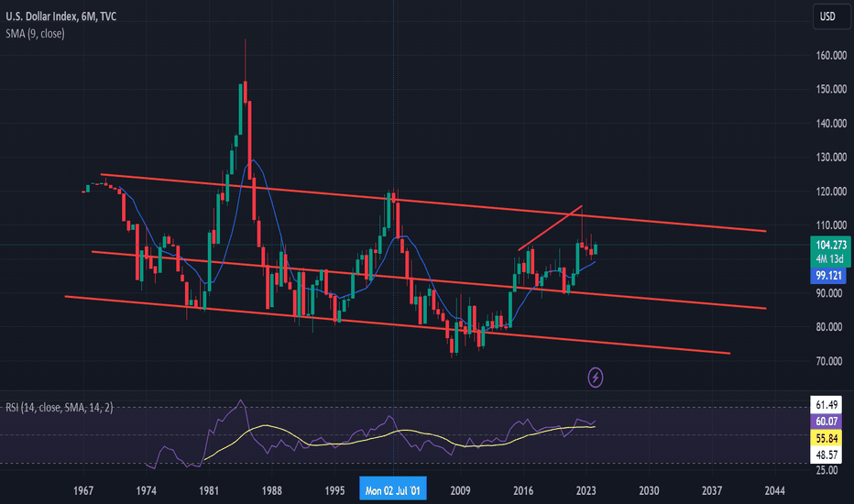Select the SMA (9, close) indicator legend
The height and width of the screenshot is (504, 854).
pos(35,34)
